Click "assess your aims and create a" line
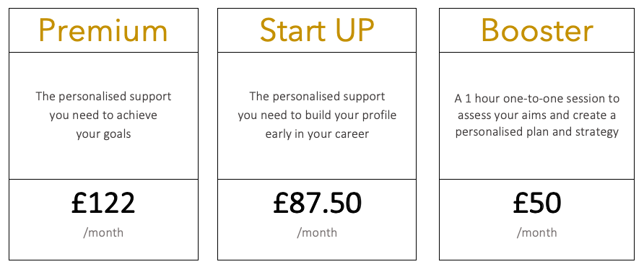644x272 pixels. (537, 115)
